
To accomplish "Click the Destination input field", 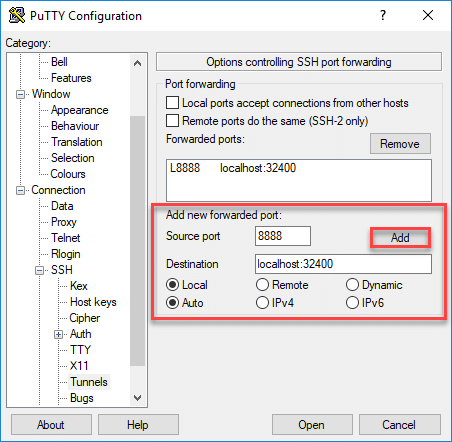I will coord(343,264).
